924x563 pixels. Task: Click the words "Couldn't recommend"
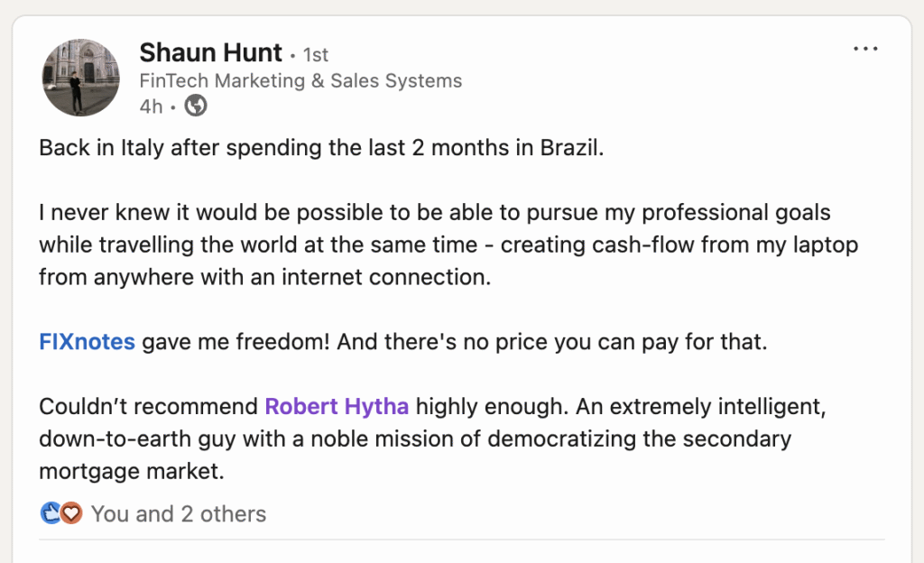pyautogui.click(x=148, y=407)
